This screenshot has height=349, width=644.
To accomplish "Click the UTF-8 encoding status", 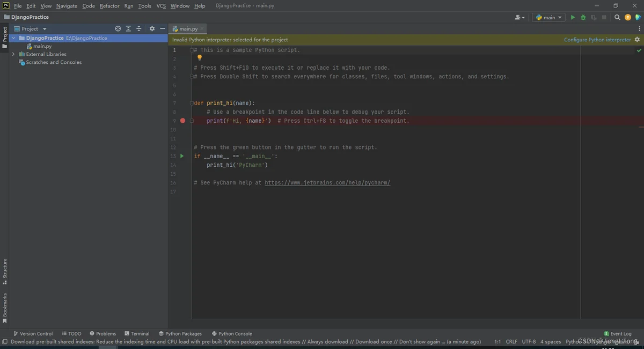I will point(529,341).
